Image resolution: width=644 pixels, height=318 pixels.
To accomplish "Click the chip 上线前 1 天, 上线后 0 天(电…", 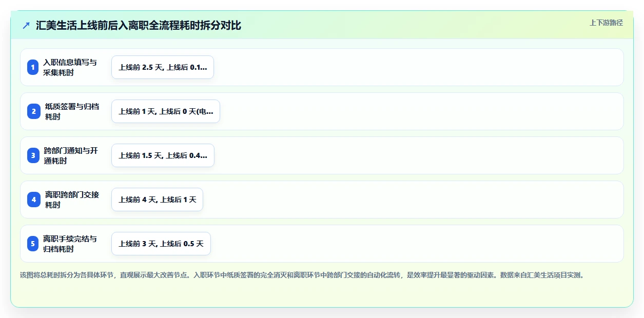I will [166, 111].
